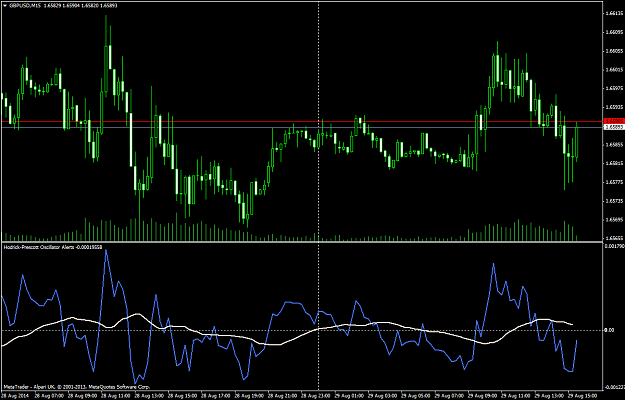Click the 28 Aug 2014 date label
The height and width of the screenshot is (400, 625).
[14, 397]
